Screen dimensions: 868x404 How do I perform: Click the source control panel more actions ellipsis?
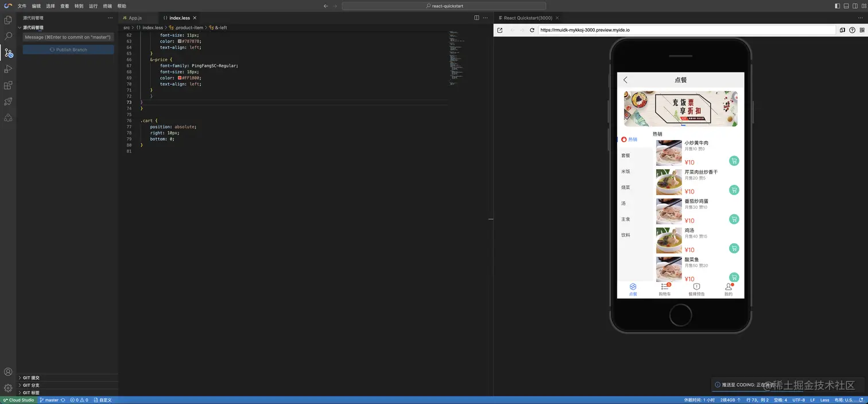click(110, 18)
